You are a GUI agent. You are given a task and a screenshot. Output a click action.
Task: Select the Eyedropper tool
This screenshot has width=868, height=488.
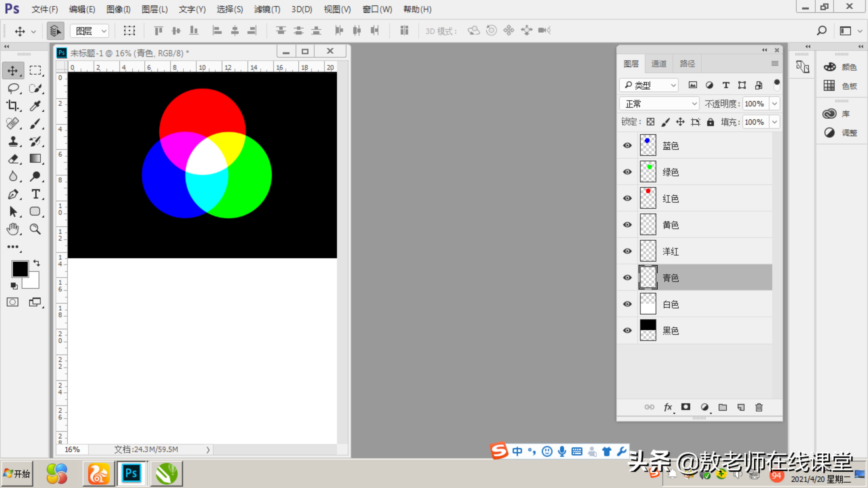[x=35, y=106]
